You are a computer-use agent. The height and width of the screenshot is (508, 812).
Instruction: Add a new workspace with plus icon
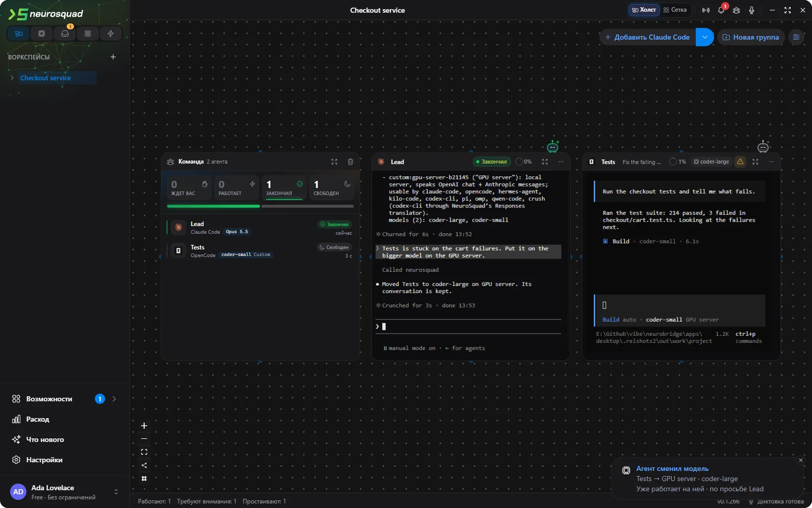[x=113, y=57]
